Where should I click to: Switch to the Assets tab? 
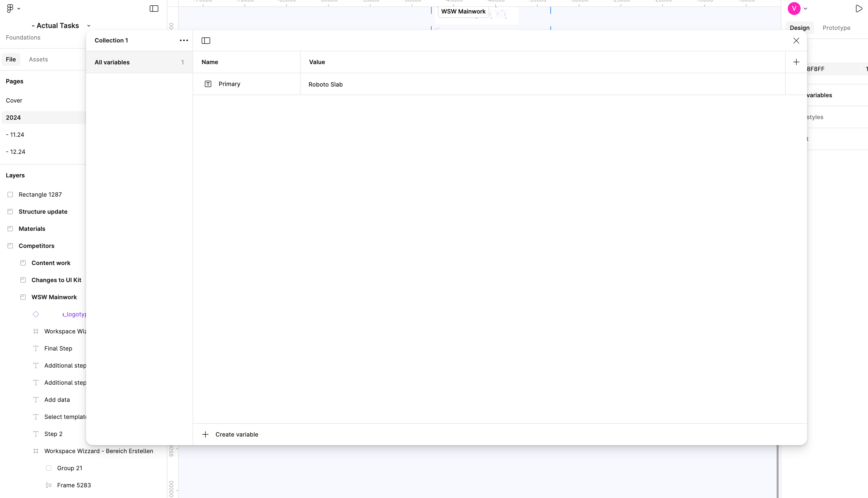coord(38,60)
